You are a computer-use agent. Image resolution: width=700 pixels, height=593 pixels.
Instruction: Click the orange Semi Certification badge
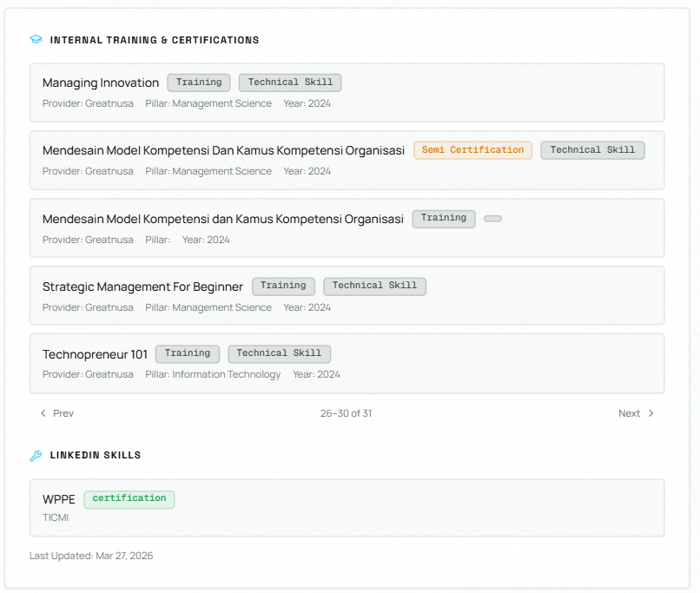[472, 150]
